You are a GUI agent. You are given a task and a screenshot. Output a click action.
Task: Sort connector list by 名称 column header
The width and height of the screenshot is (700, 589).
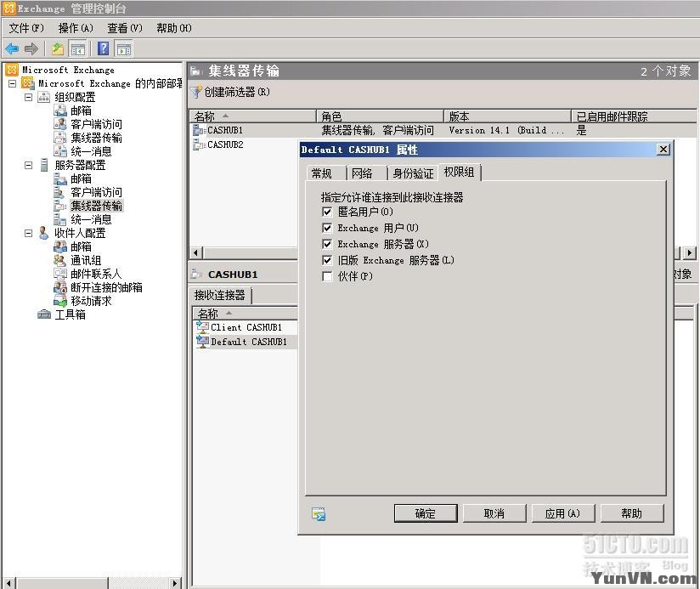246,313
